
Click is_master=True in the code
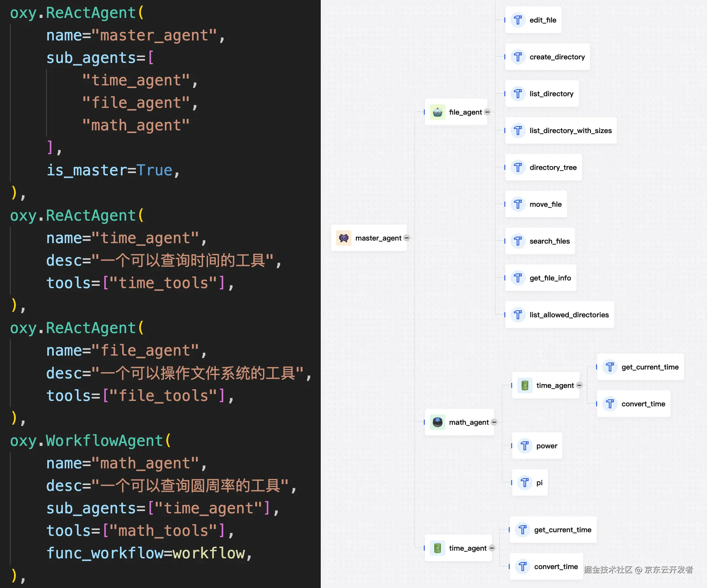coord(110,170)
